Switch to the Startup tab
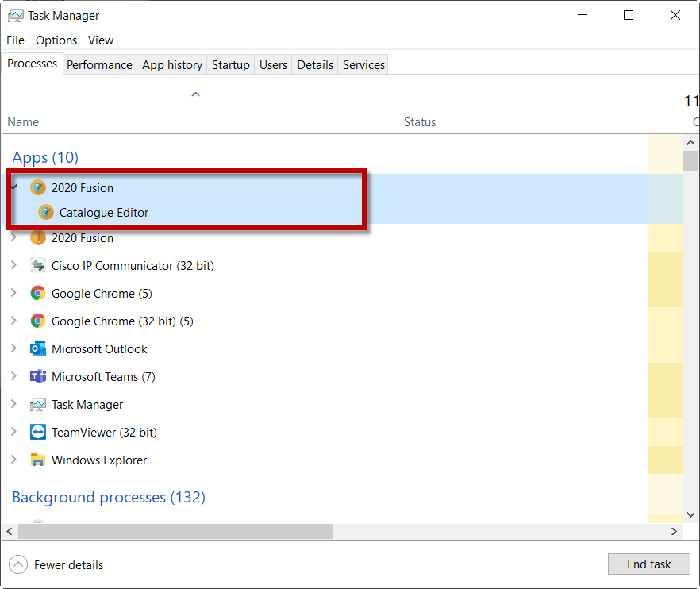The width and height of the screenshot is (700, 589). [x=231, y=65]
